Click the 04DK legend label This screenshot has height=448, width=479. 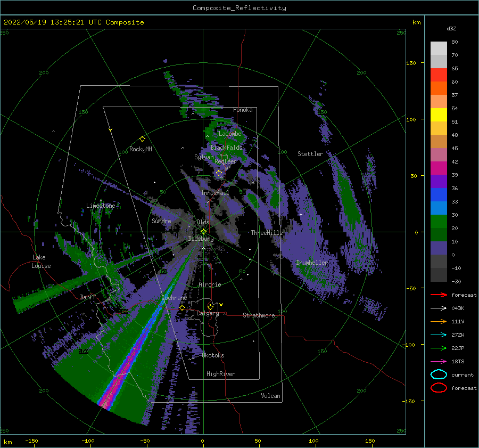pos(458,308)
